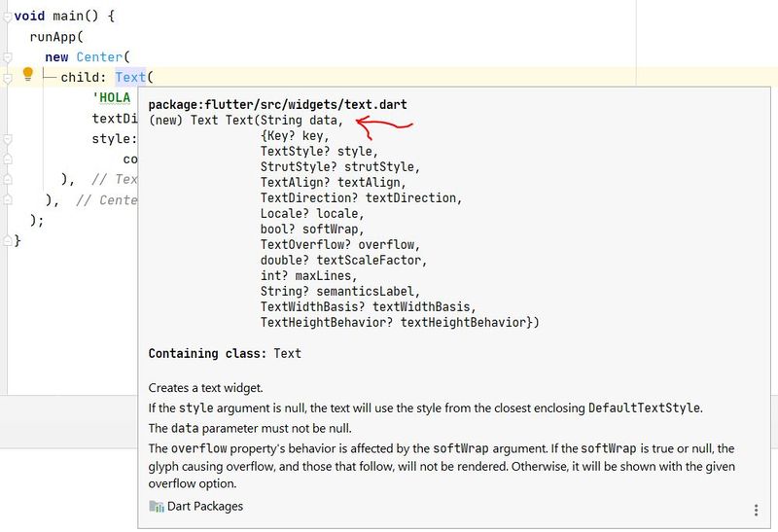Click 'Creates a text widget.' description line
This screenshot has width=778, height=532.
point(205,388)
